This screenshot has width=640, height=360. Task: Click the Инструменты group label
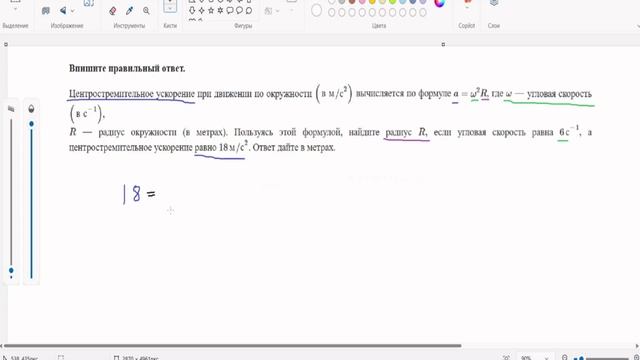click(x=129, y=26)
